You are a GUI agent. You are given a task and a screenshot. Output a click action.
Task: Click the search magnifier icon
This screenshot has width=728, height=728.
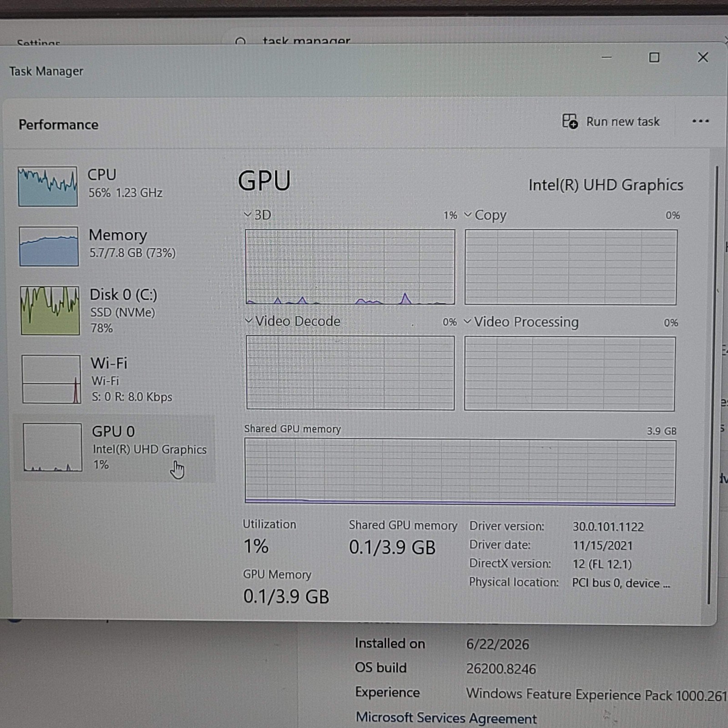click(x=241, y=41)
